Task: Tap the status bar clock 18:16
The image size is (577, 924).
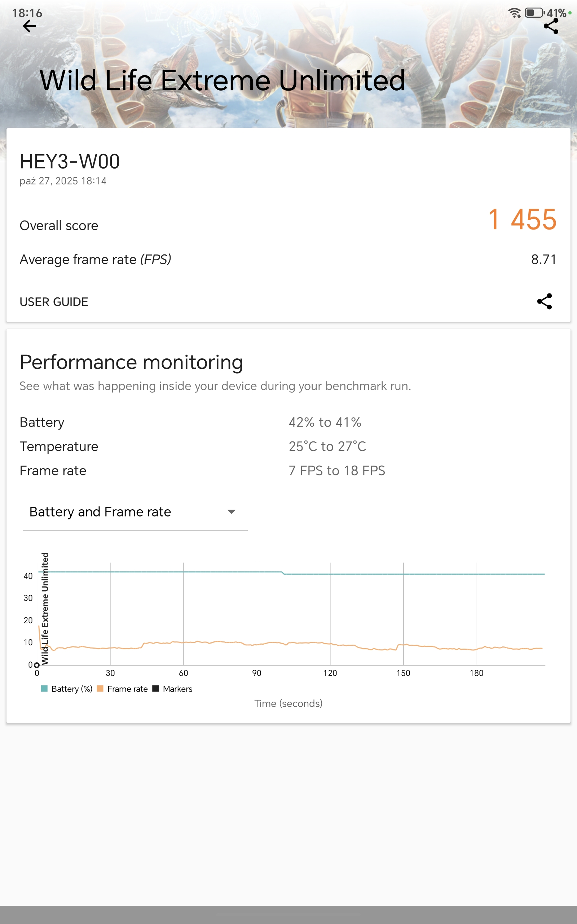Action: tap(27, 13)
